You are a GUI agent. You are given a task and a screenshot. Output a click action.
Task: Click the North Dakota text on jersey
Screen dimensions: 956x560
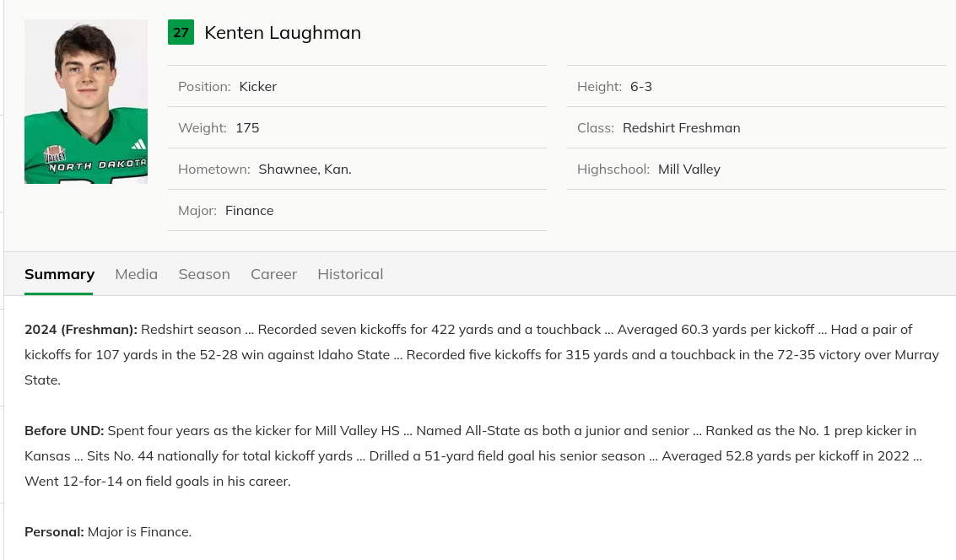(x=97, y=165)
